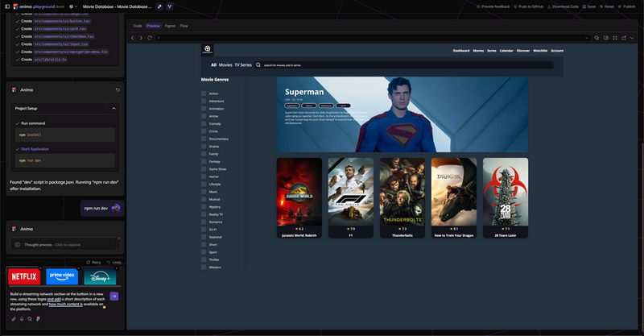
Task: Click Undo below the chat message
Action: [x=114, y=263]
